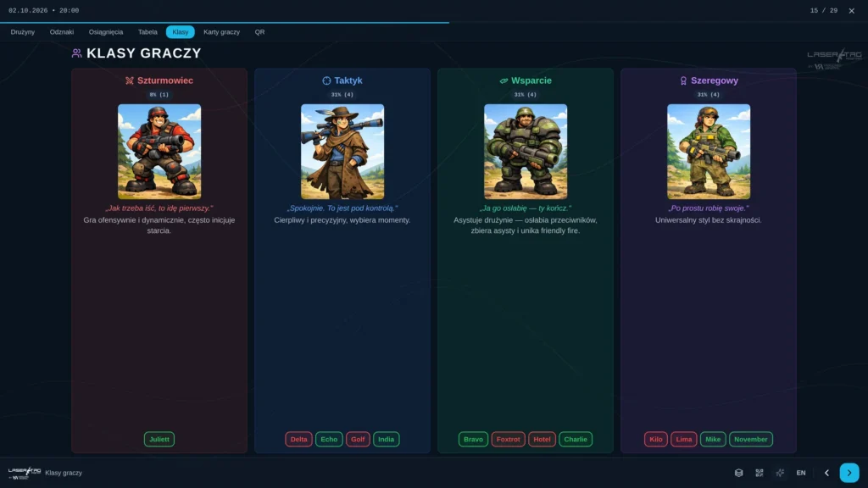Open the Tabela tab
The image size is (868, 488).
point(147,32)
